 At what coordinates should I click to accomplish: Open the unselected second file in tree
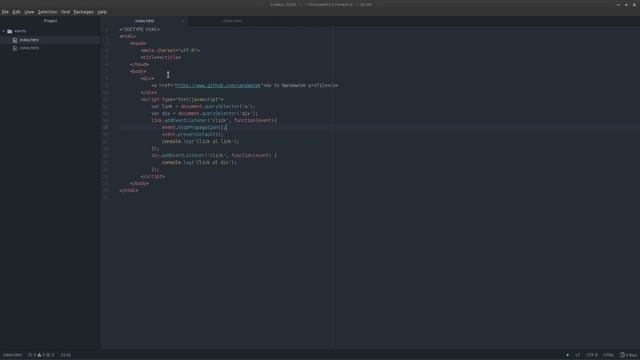[x=29, y=48]
